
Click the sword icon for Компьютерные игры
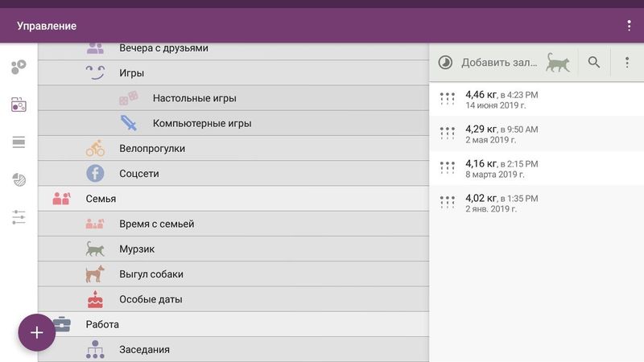point(129,123)
